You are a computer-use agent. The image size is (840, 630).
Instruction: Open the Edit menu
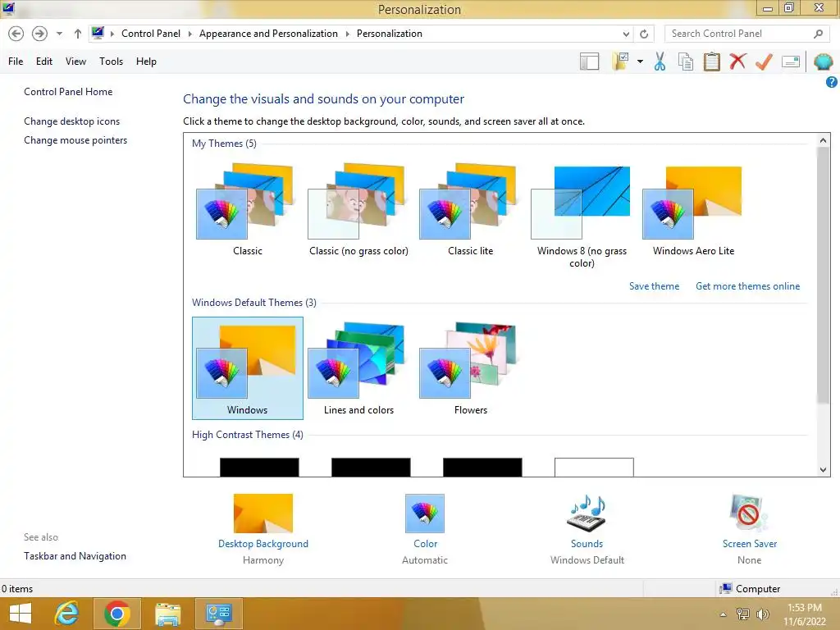pos(44,62)
